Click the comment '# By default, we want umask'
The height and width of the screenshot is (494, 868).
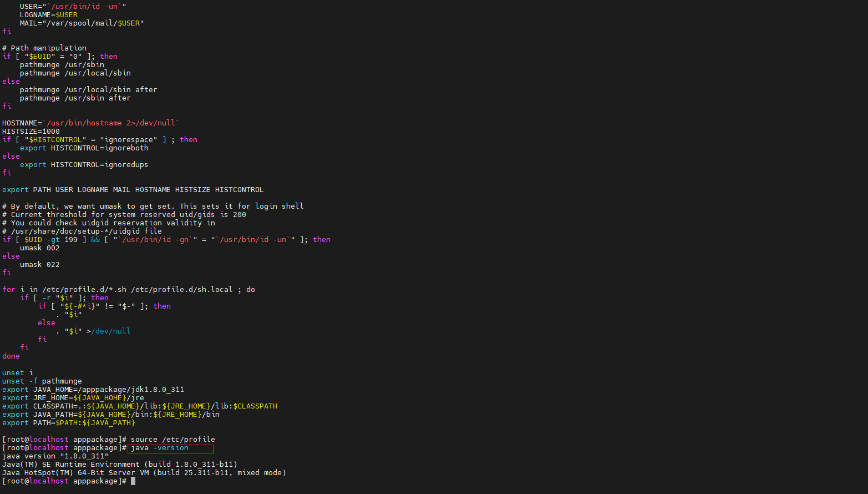tap(153, 206)
